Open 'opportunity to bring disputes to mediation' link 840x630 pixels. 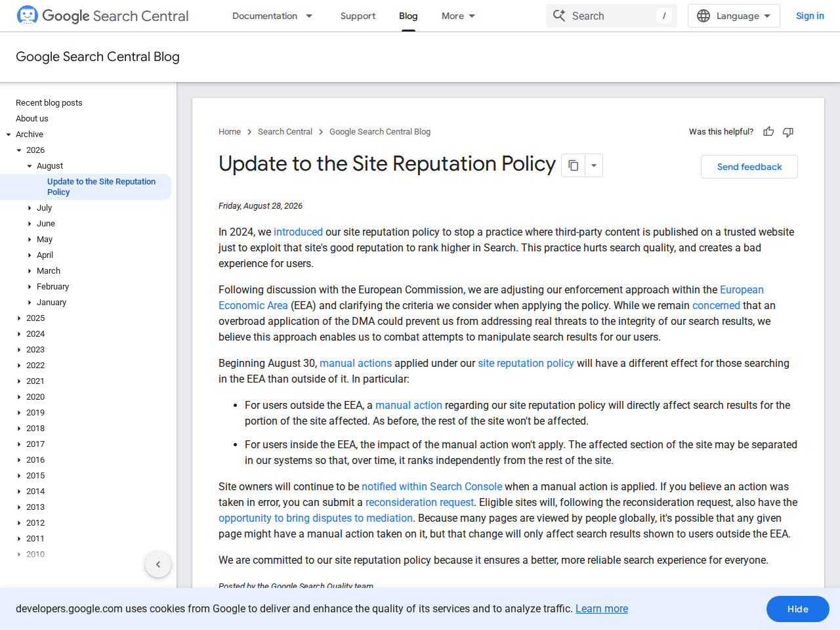316,518
